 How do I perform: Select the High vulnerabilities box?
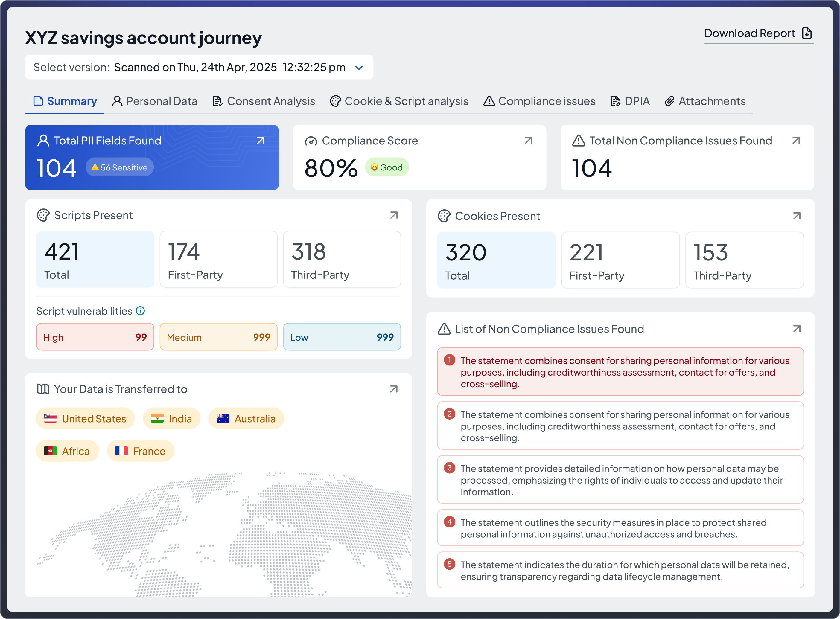click(95, 337)
